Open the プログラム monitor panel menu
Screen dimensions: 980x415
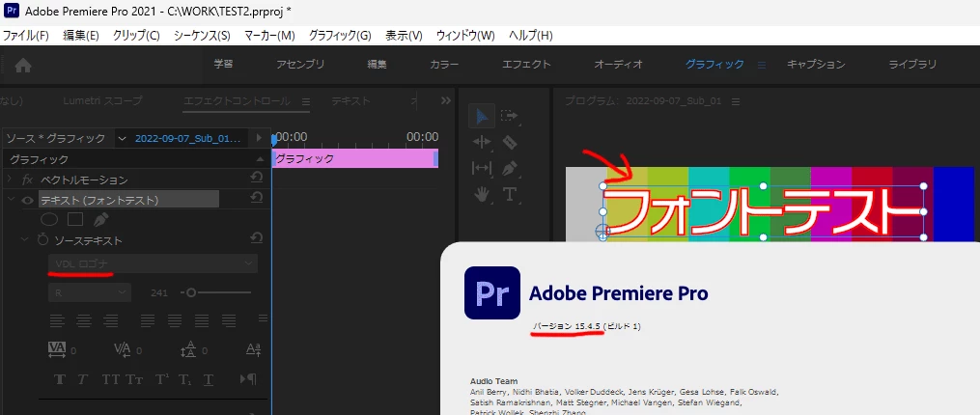coord(736,101)
